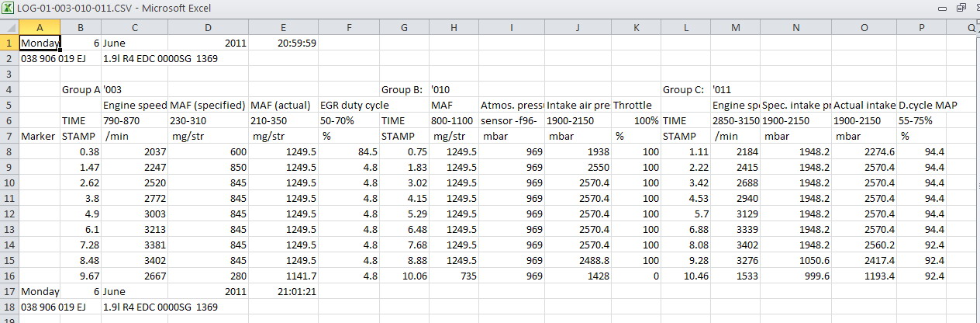Select column header J

coord(578,27)
